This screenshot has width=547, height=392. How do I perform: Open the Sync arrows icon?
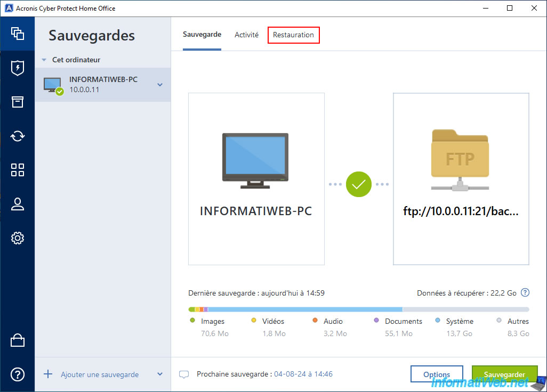[x=18, y=136]
